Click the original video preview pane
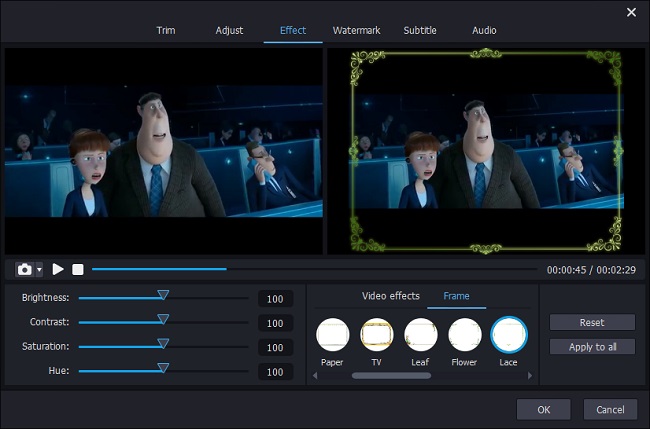 pyautogui.click(x=164, y=151)
